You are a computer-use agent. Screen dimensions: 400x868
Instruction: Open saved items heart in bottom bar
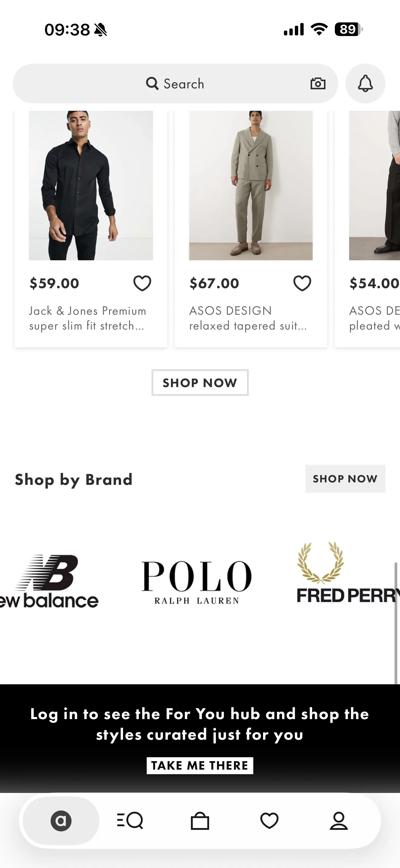coord(269,820)
